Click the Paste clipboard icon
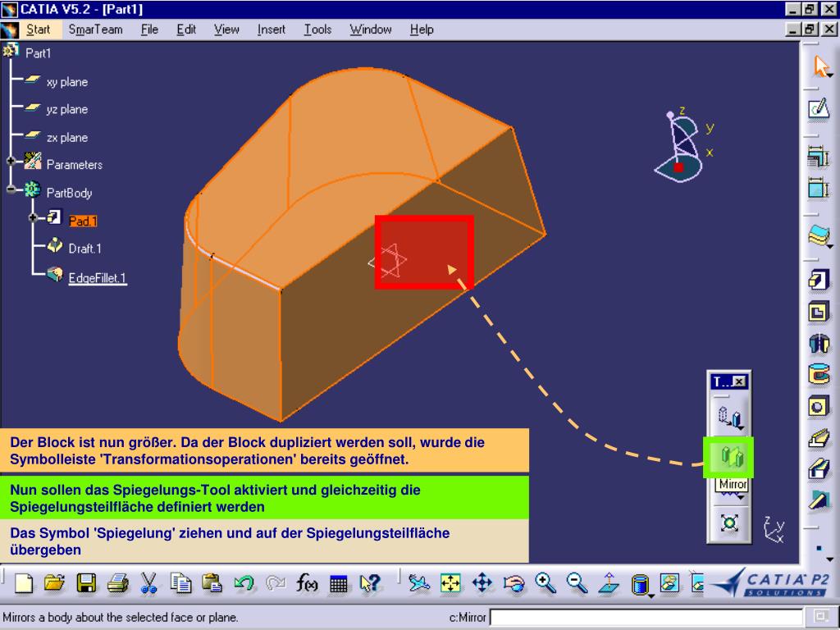840x630 pixels. click(212, 583)
